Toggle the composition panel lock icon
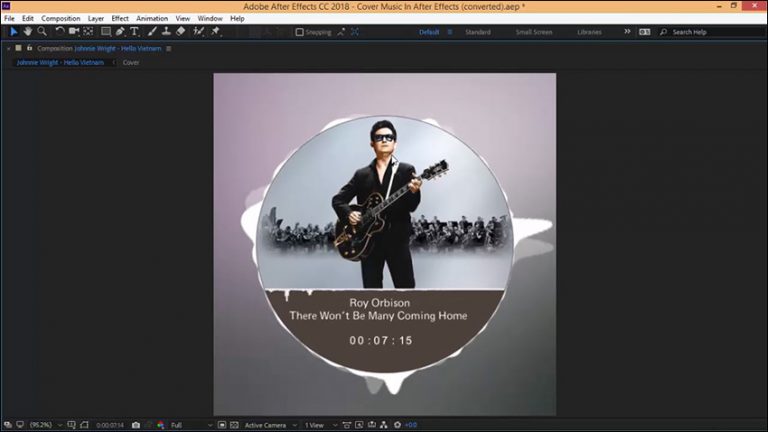The image size is (768, 432). point(18,48)
